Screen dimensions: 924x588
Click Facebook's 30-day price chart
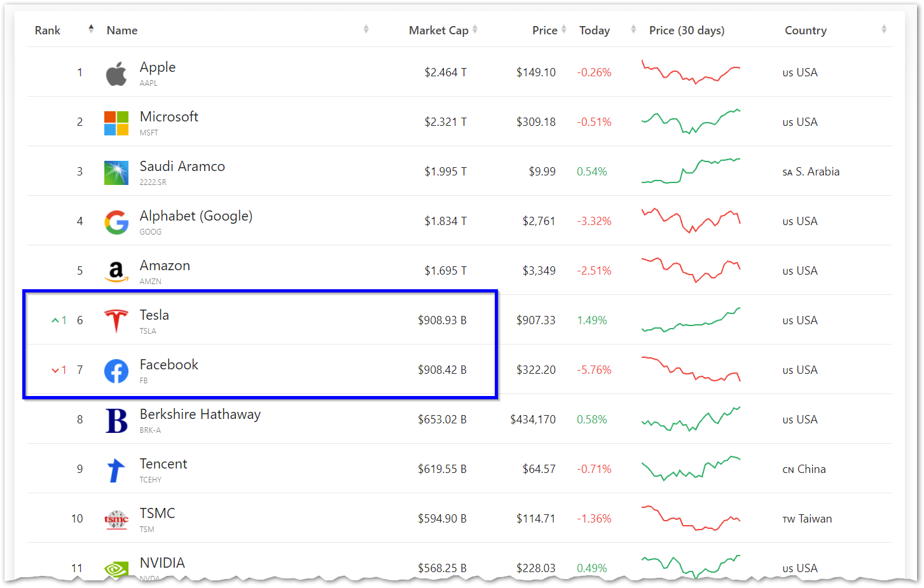691,369
